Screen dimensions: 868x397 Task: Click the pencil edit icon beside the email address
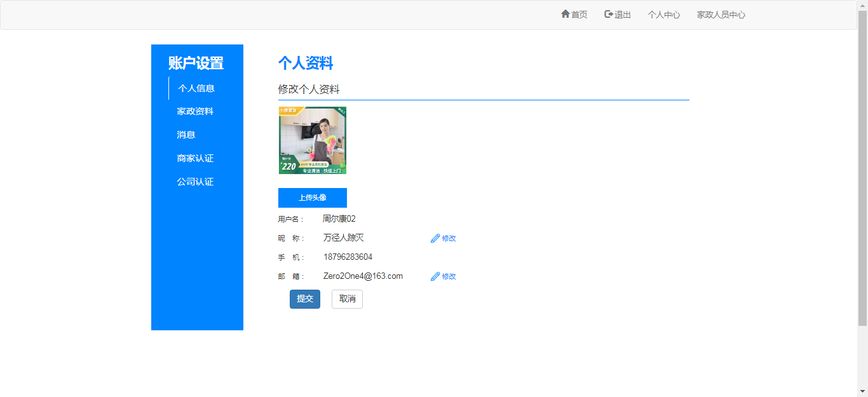(x=435, y=276)
